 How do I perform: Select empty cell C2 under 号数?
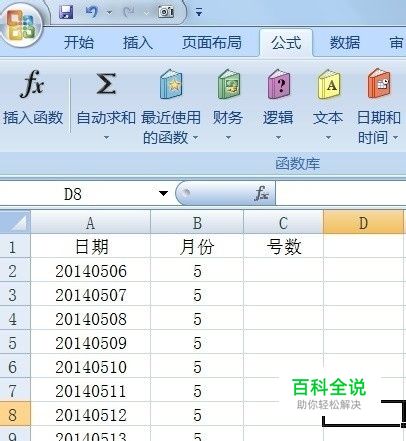pos(283,271)
